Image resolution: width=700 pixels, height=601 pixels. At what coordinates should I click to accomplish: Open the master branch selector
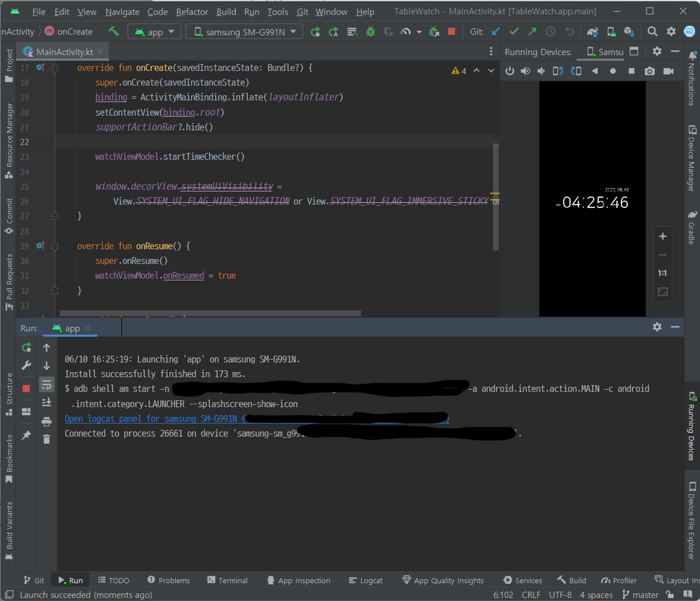point(640,595)
